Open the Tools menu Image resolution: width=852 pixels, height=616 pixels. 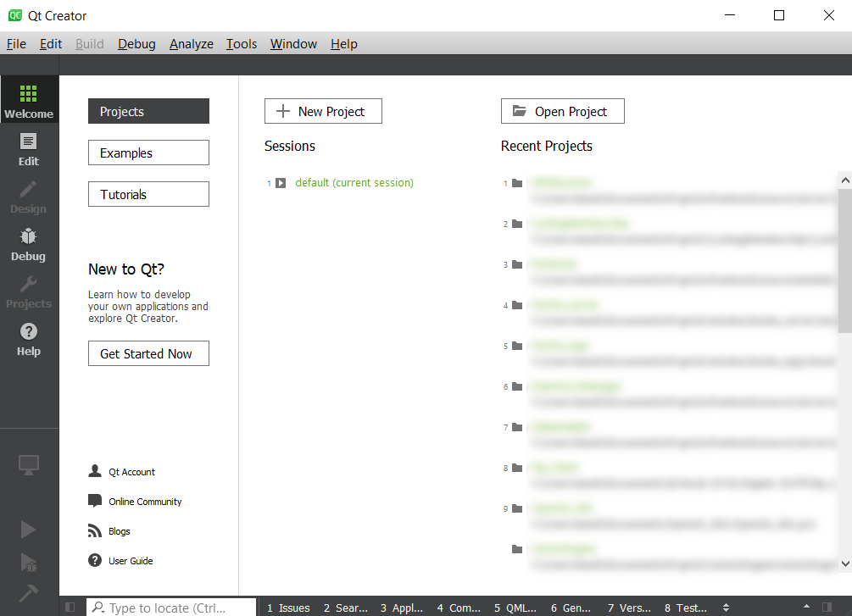click(x=242, y=44)
